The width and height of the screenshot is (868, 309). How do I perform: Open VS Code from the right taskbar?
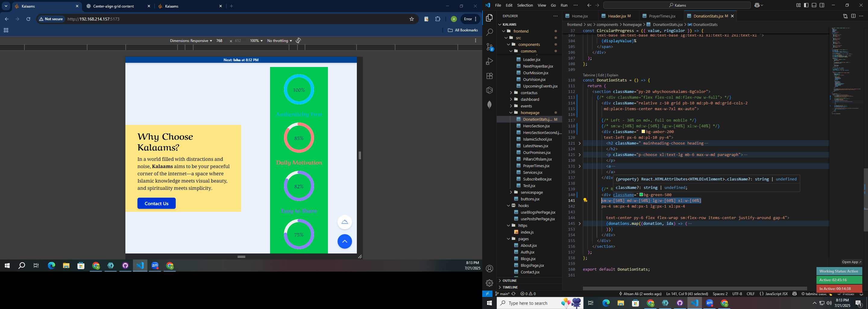tap(695, 303)
